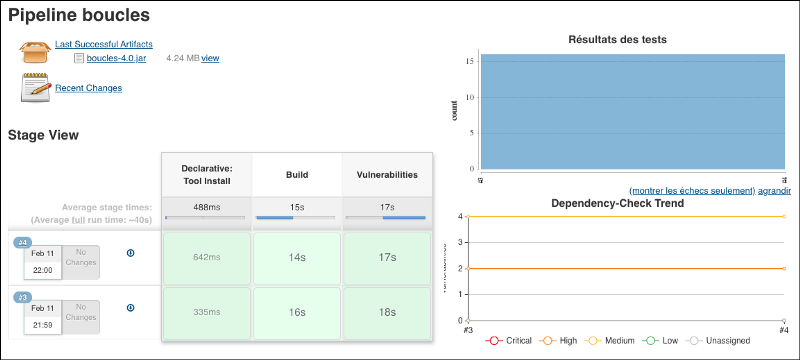Click montrer les échecs seulement link

pos(692,191)
